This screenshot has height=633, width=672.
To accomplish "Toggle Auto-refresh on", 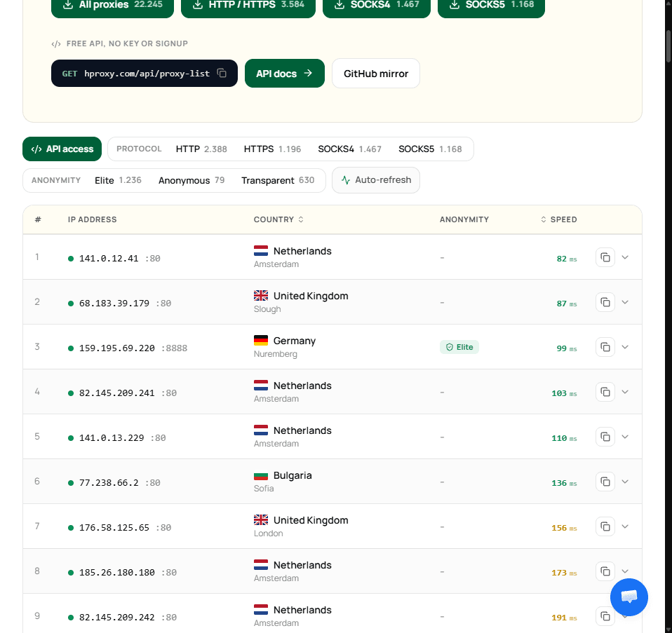I will (376, 180).
